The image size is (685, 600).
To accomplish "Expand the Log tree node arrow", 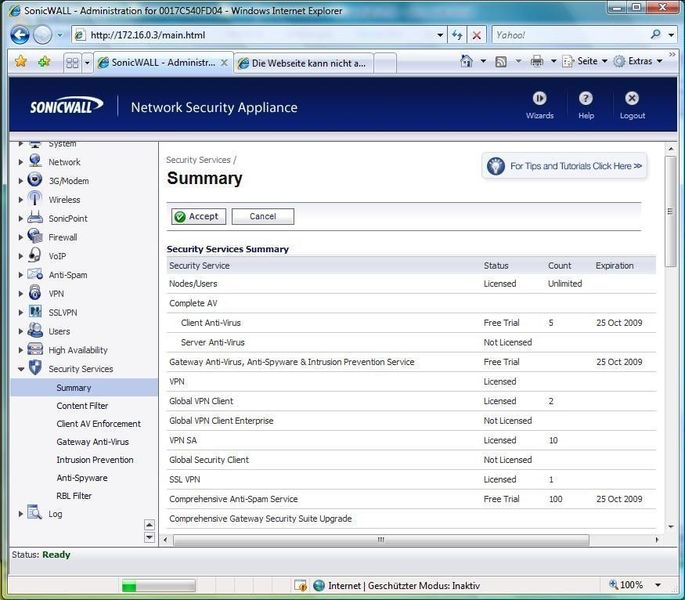I will tap(21, 513).
